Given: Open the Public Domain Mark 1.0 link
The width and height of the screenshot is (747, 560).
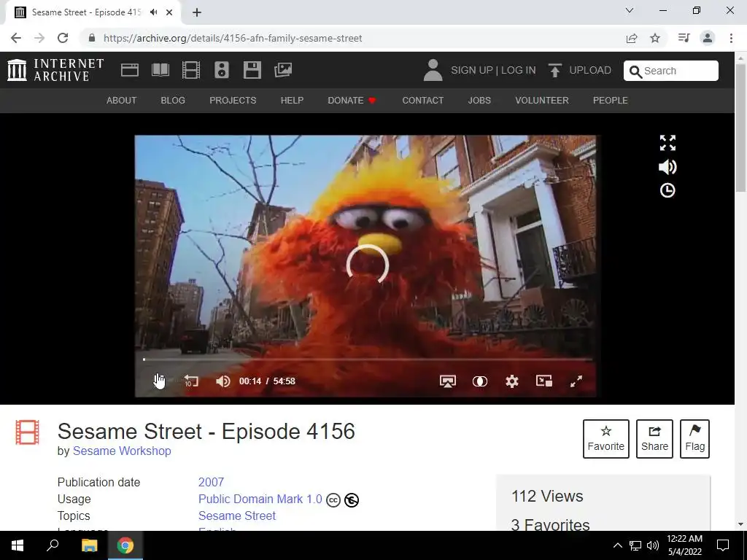Looking at the screenshot, I should [x=260, y=499].
